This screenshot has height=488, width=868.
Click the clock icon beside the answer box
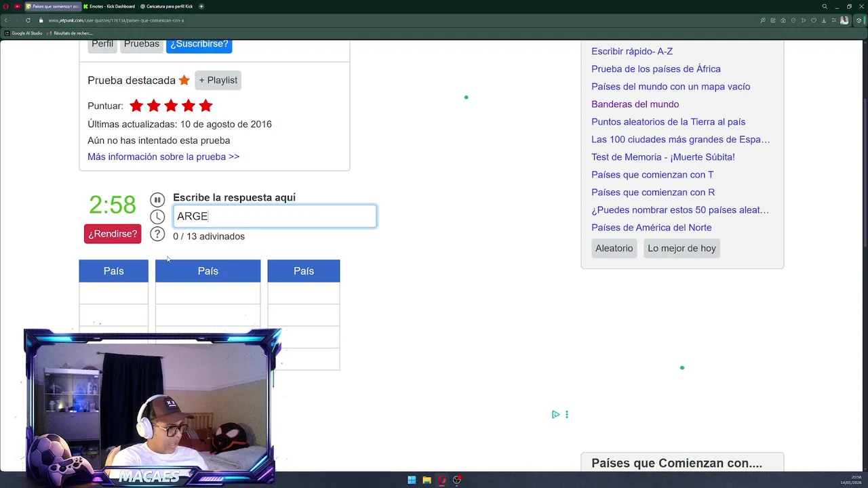point(157,217)
